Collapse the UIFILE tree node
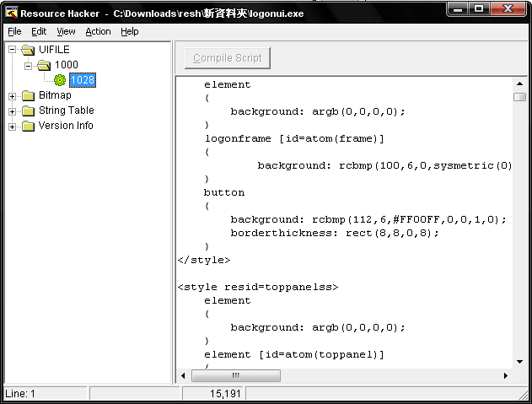The height and width of the screenshot is (404, 532). (x=12, y=50)
